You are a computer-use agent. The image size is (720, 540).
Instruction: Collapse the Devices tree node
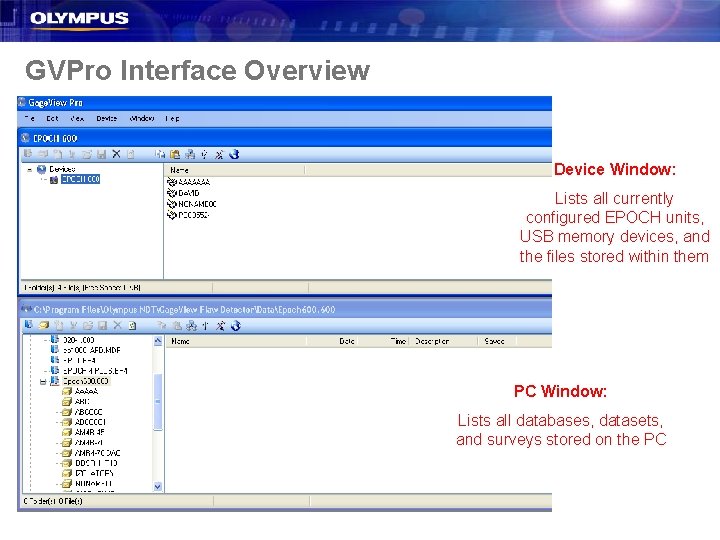[x=30, y=169]
